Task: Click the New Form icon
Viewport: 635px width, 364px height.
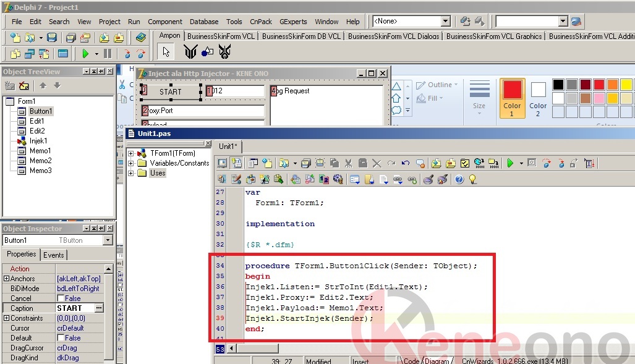Action: coord(63,53)
